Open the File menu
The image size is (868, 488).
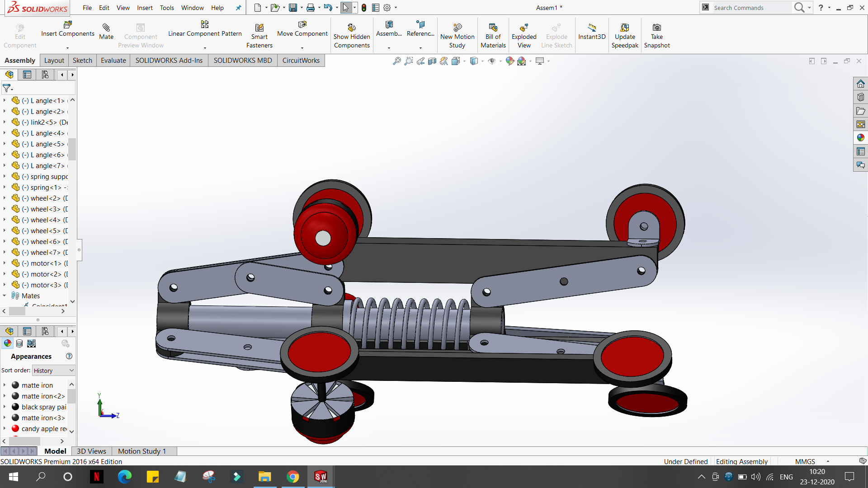(87, 8)
